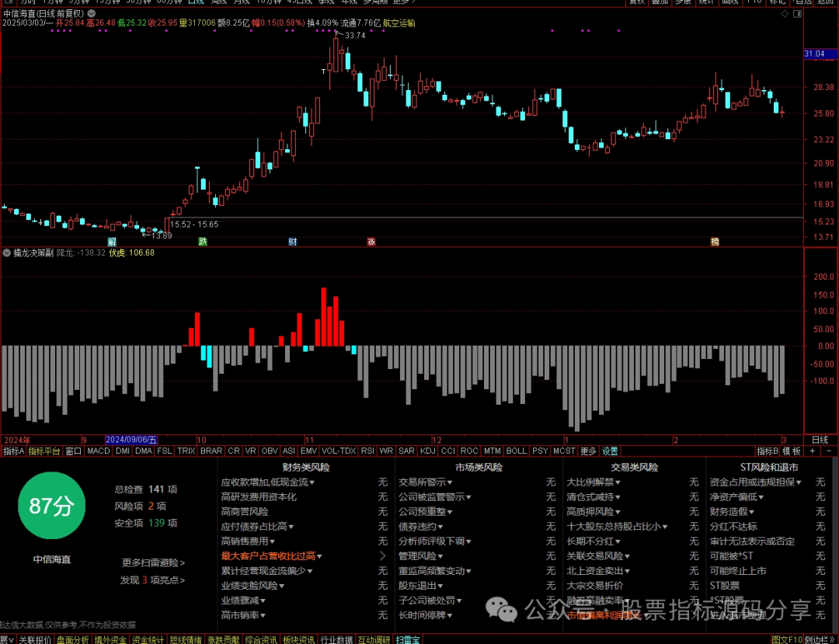This screenshot has height=644, width=839.
Task: Open the 关联报价 bottom tab
Action: tap(36, 639)
